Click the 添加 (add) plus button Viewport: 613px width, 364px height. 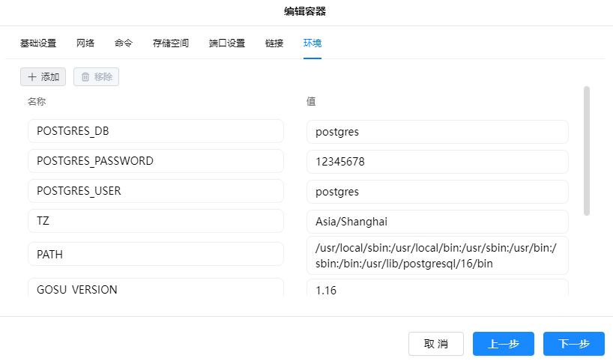(43, 76)
